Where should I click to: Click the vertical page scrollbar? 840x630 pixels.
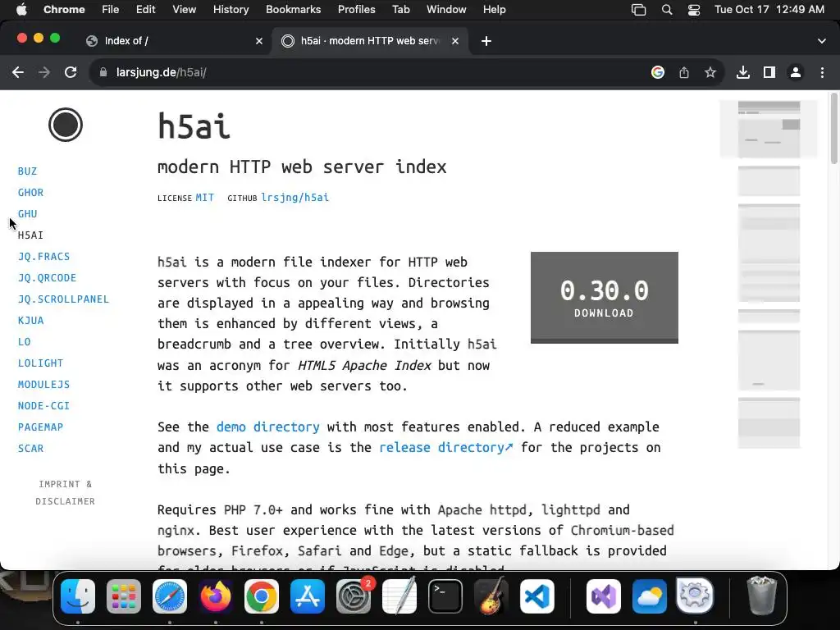point(833,129)
